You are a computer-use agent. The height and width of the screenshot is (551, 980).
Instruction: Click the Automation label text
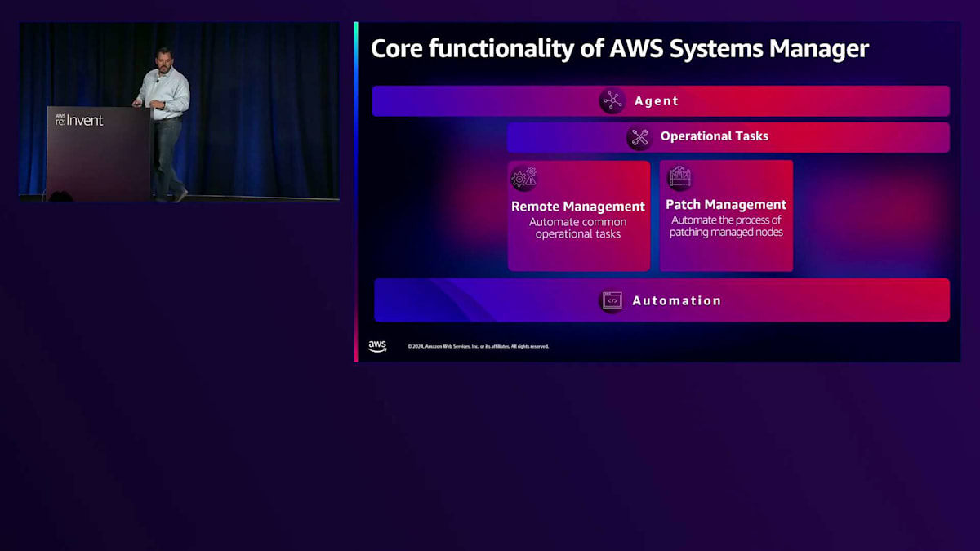click(x=677, y=300)
